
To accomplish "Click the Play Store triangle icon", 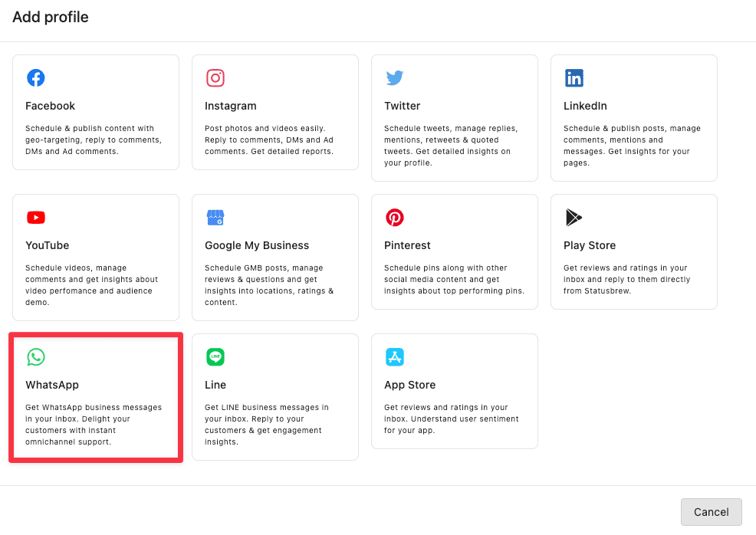I will (x=574, y=217).
